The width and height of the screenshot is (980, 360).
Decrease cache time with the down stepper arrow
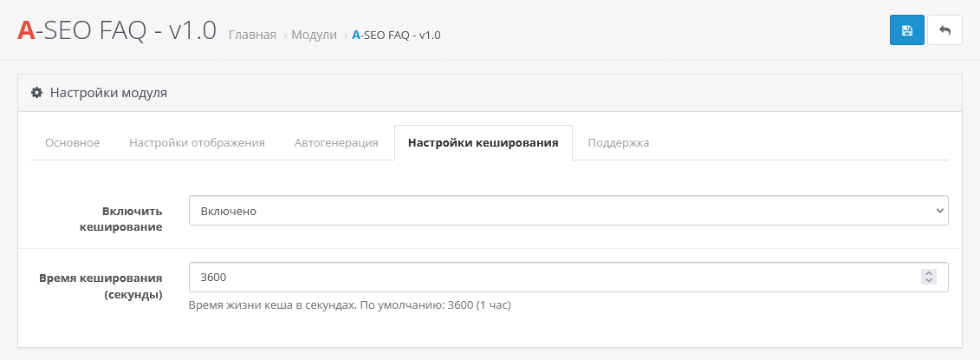click(929, 282)
